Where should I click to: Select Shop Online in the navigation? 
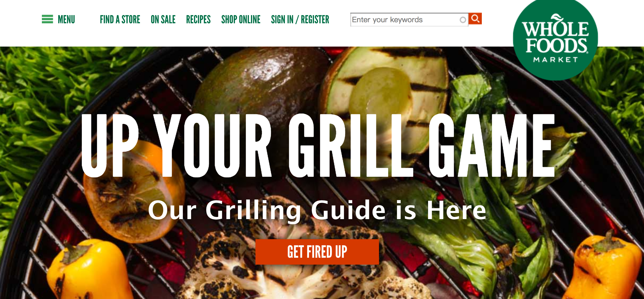(241, 20)
